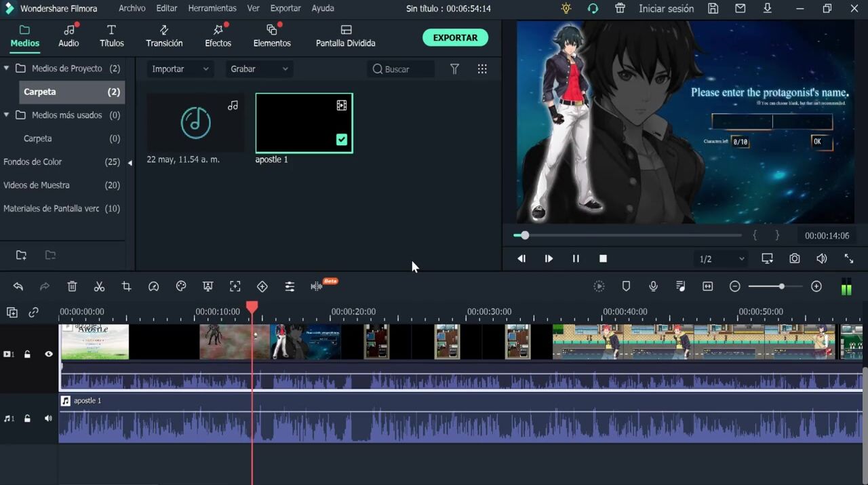Take a snapshot with camera icon
868x485 pixels.
794,258
